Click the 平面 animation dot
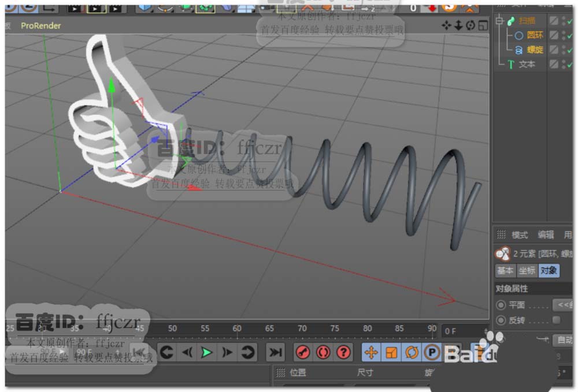 pyautogui.click(x=501, y=305)
